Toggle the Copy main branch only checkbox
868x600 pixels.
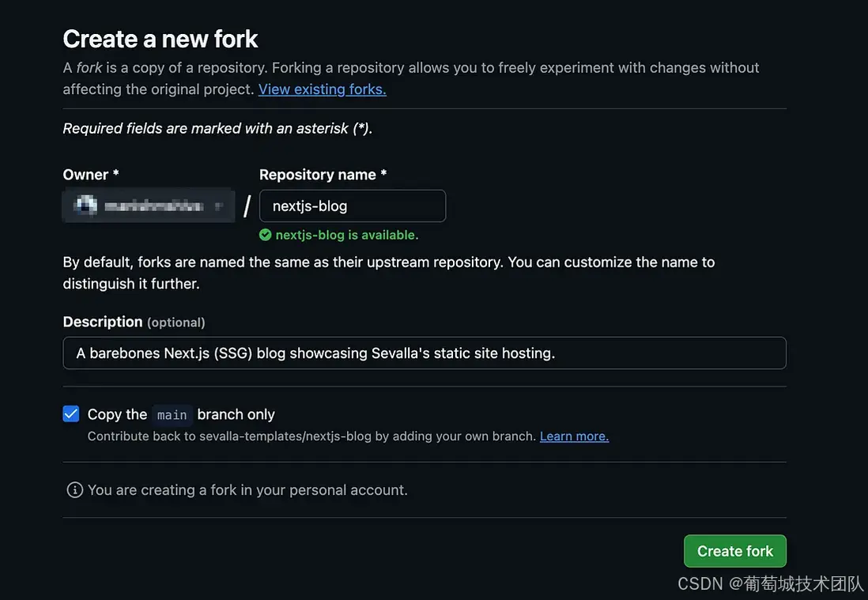click(71, 414)
